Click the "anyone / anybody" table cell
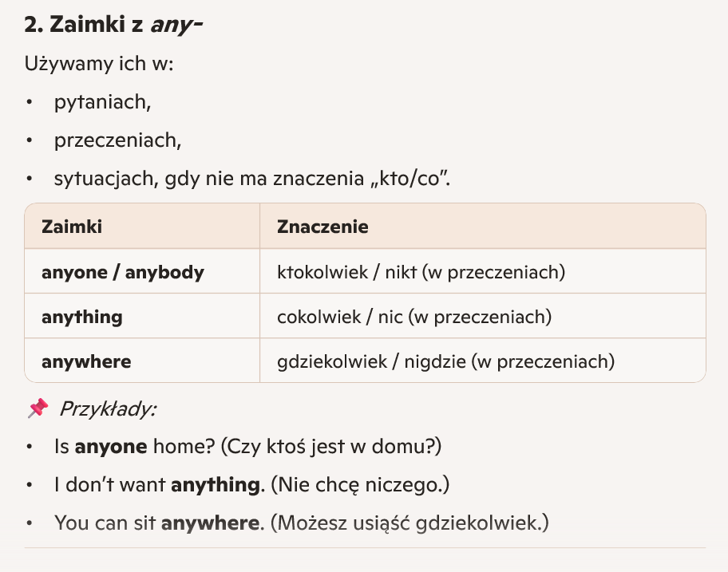The height and width of the screenshot is (572, 728). pyautogui.click(x=123, y=272)
